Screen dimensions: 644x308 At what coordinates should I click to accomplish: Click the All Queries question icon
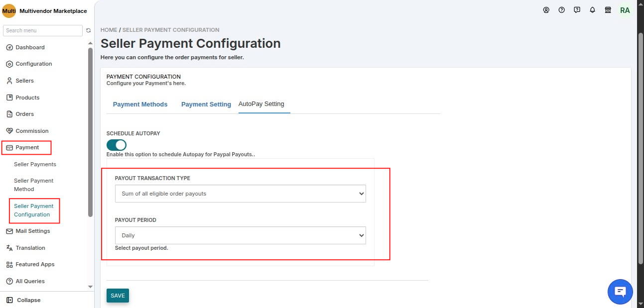point(9,281)
